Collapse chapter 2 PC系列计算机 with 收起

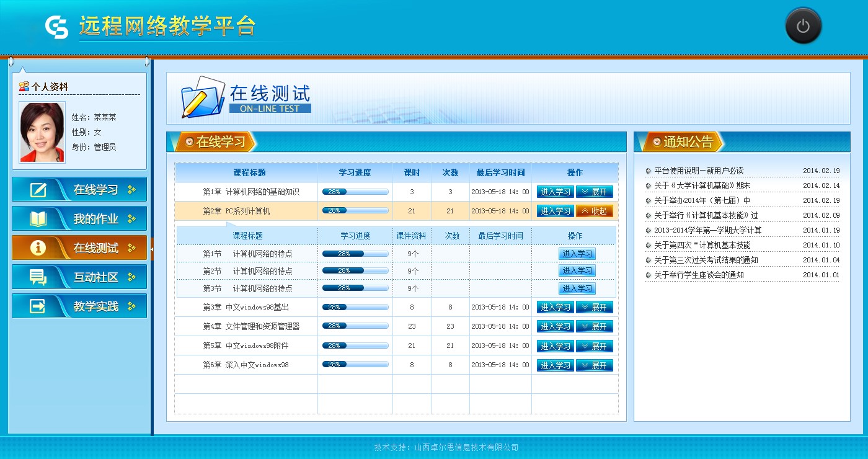[x=594, y=211]
